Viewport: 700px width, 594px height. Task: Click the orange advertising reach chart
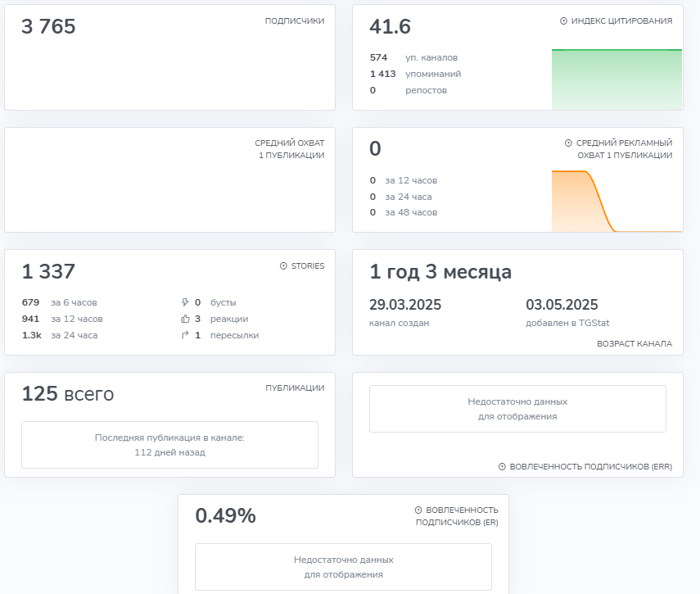click(x=617, y=201)
